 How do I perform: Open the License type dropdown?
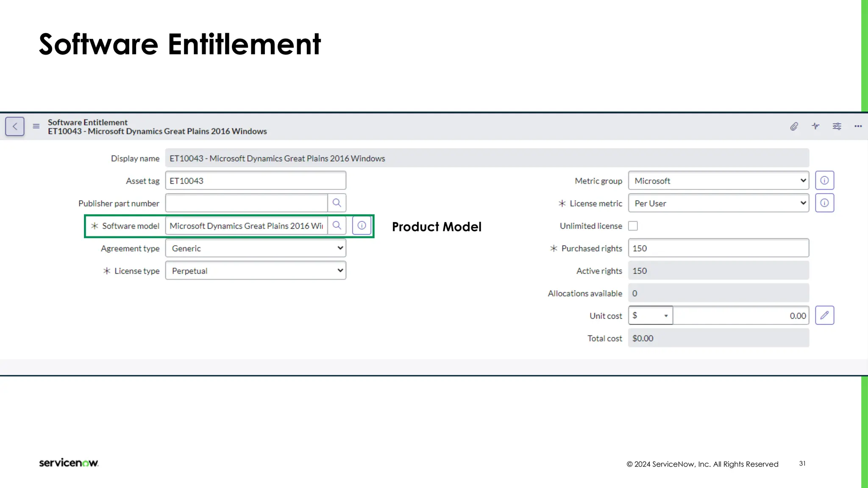(x=256, y=271)
